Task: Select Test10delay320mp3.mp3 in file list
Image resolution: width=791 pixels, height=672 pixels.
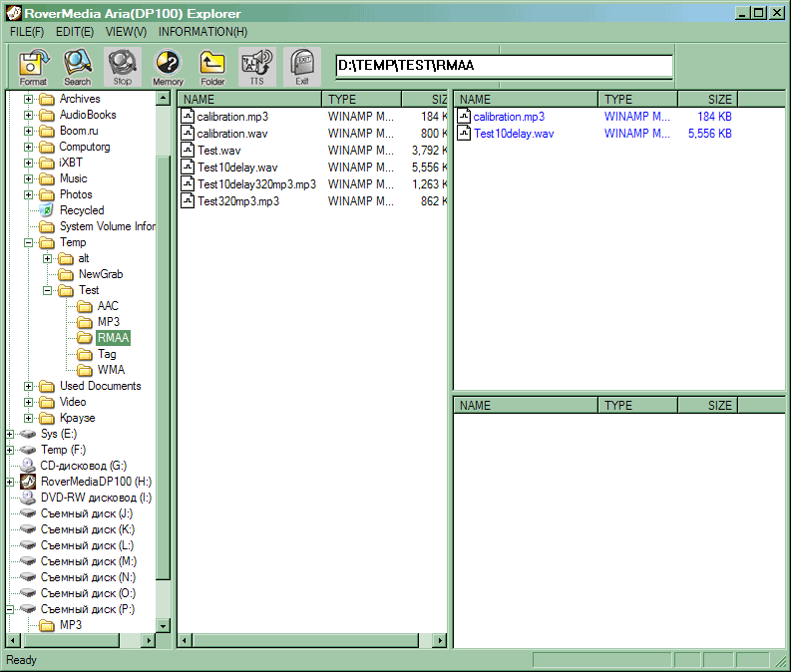Action: point(256,184)
